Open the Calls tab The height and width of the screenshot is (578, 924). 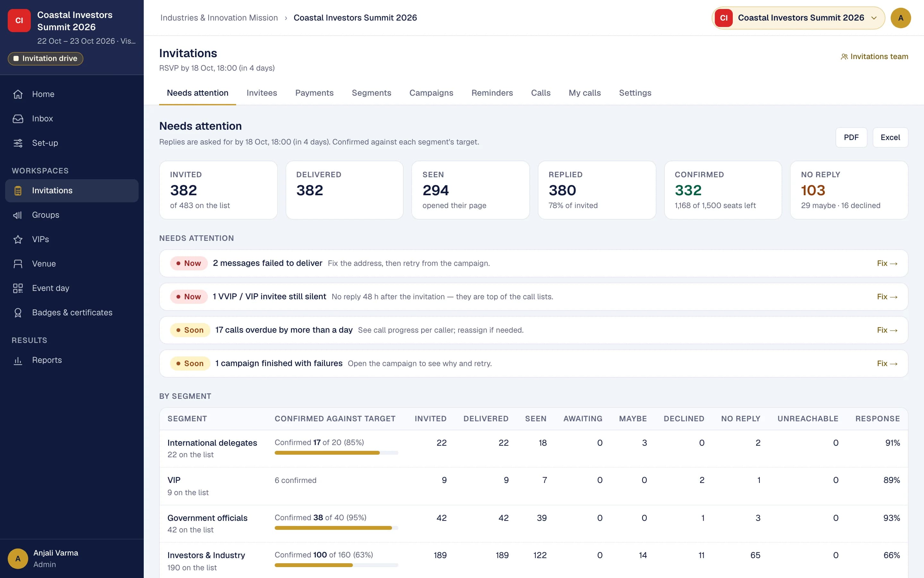click(541, 93)
